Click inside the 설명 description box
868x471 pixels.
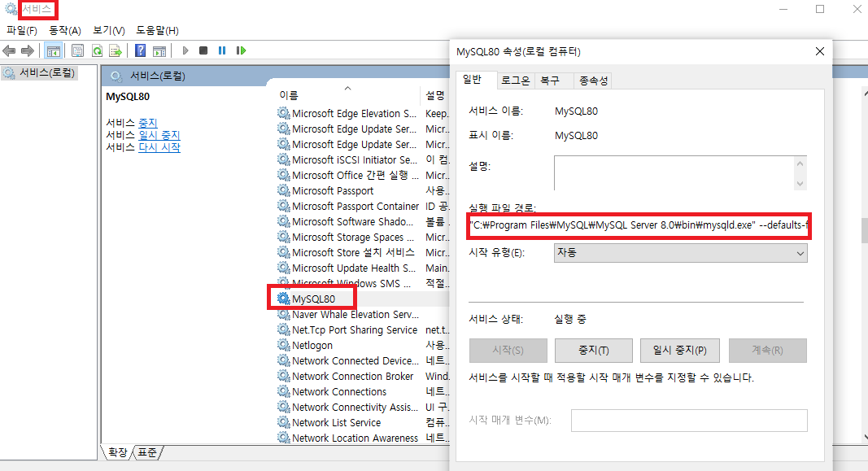click(x=674, y=173)
